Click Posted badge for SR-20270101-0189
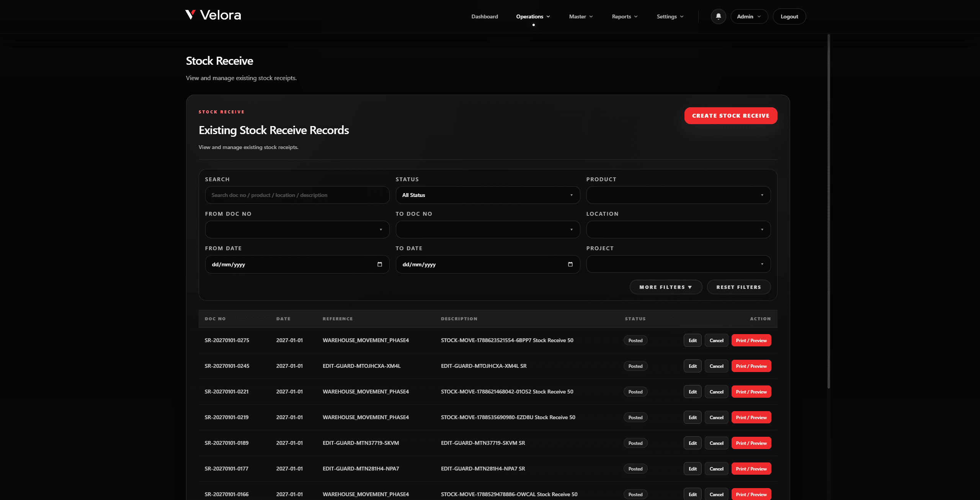 (x=635, y=443)
